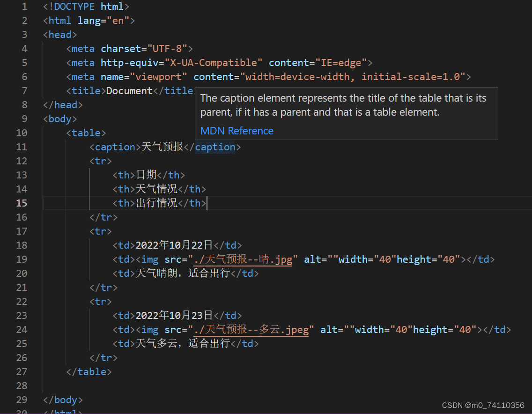Click the charset="UTF-8" attribute
This screenshot has width=532, height=414.
click(144, 49)
